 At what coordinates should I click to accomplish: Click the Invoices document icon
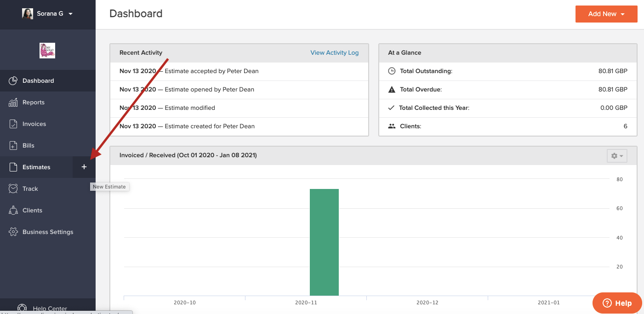13,124
